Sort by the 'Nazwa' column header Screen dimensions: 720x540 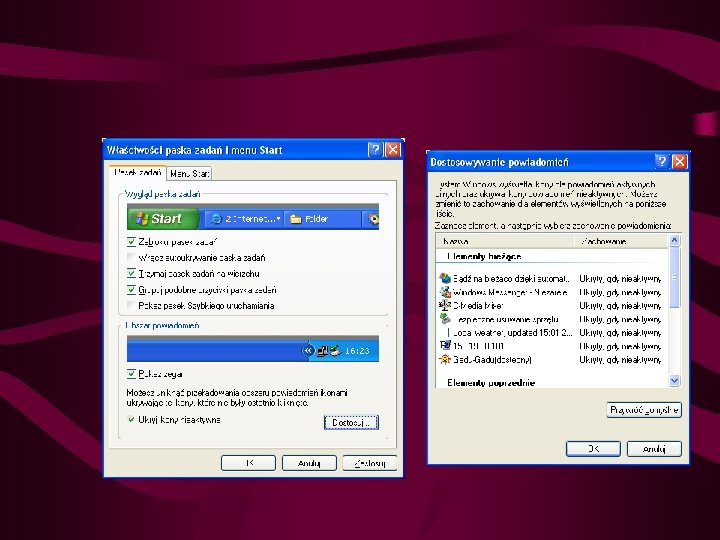[505, 241]
